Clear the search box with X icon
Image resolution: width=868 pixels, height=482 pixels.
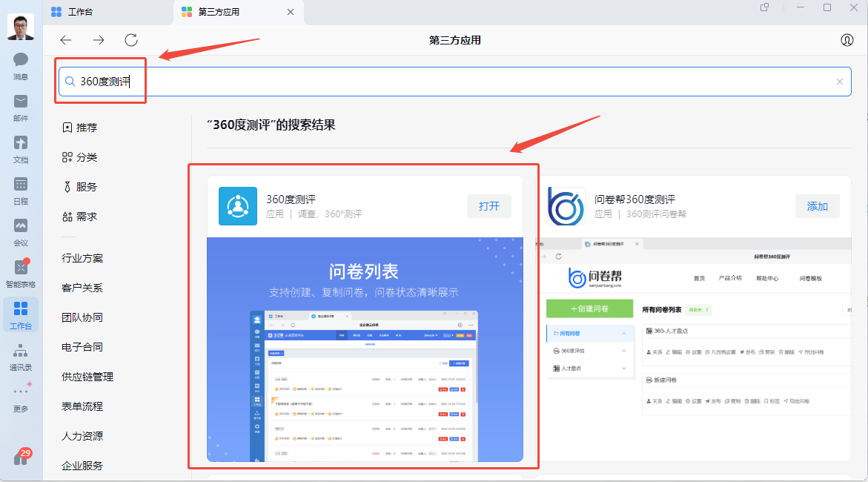[x=840, y=82]
